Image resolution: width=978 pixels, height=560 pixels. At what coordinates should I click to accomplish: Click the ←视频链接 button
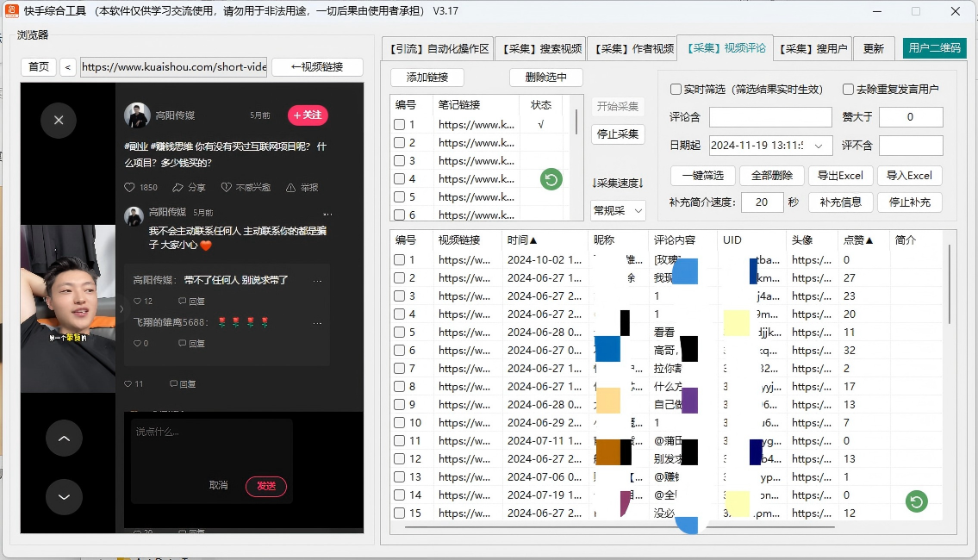pyautogui.click(x=317, y=66)
